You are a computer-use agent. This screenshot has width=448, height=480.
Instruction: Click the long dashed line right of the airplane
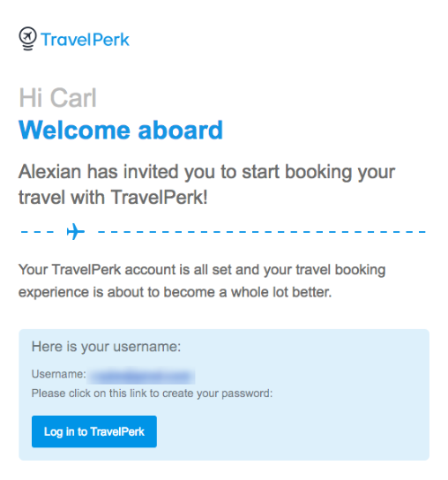pyautogui.click(x=262, y=232)
